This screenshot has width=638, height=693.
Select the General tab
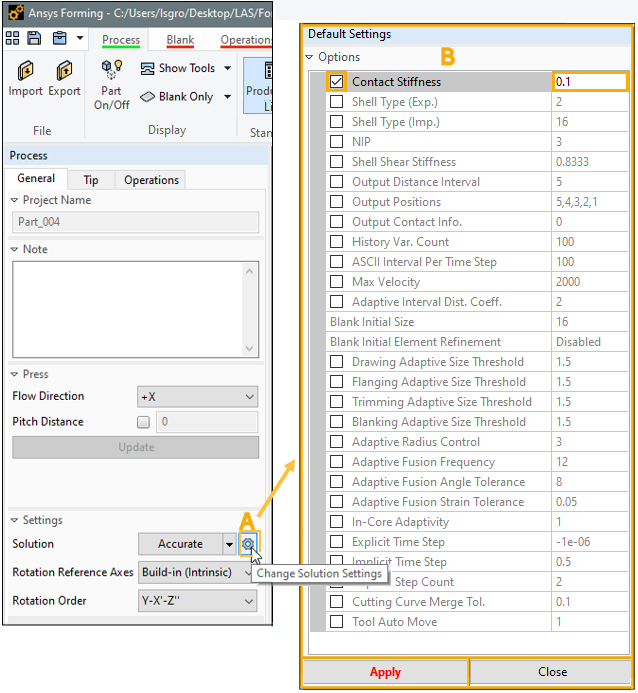pyautogui.click(x=36, y=179)
